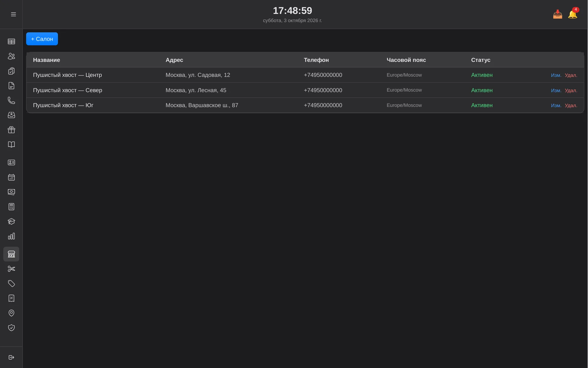Open the hamburger menu
The height and width of the screenshot is (368, 588).
click(13, 14)
